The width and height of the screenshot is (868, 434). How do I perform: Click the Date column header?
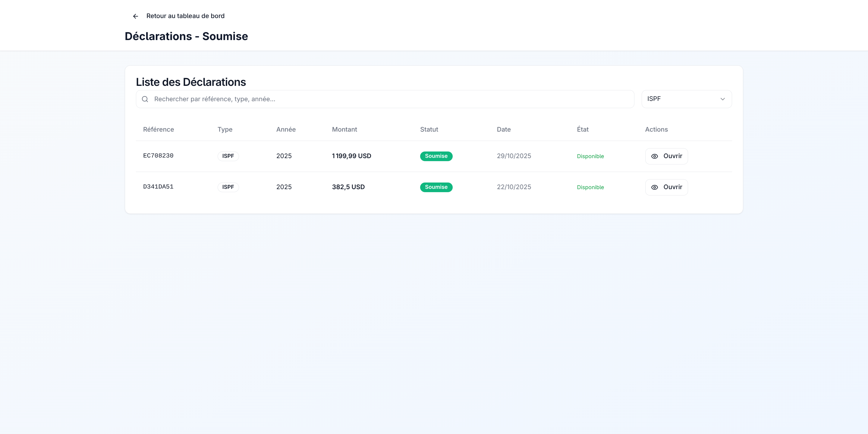click(x=503, y=129)
